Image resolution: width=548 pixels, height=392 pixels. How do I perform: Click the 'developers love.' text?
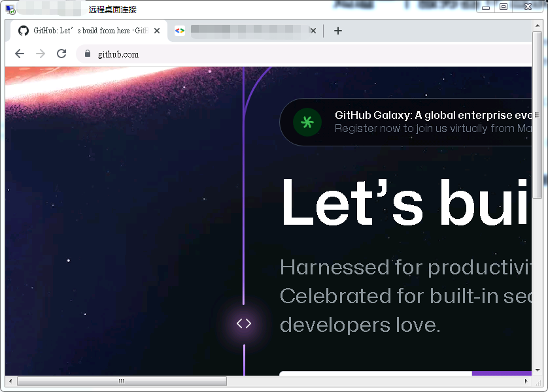tap(360, 325)
